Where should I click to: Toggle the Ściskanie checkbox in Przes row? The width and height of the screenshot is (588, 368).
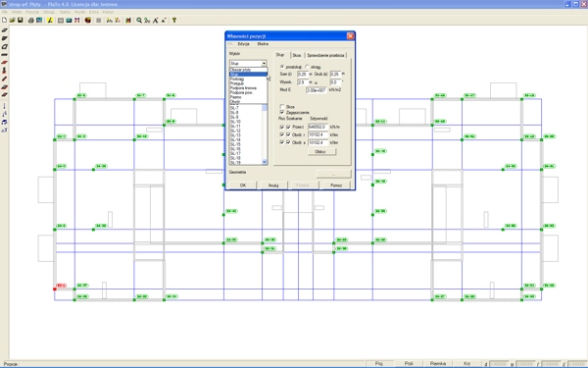288,127
